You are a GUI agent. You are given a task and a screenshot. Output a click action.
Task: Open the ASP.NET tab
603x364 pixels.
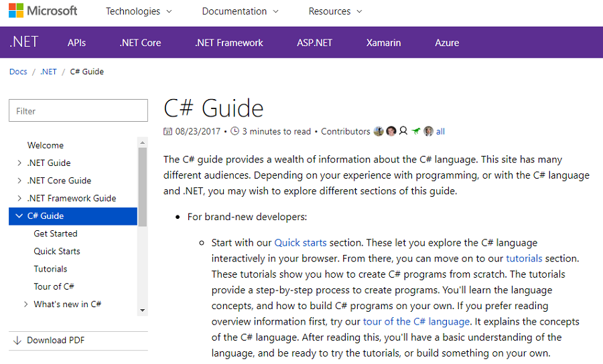click(x=315, y=43)
